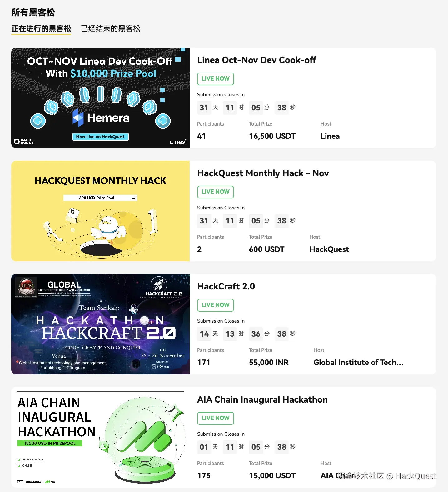The height and width of the screenshot is (492, 448).
Task: Click 600 USD Prize Pool bar in banner
Action: (x=100, y=198)
